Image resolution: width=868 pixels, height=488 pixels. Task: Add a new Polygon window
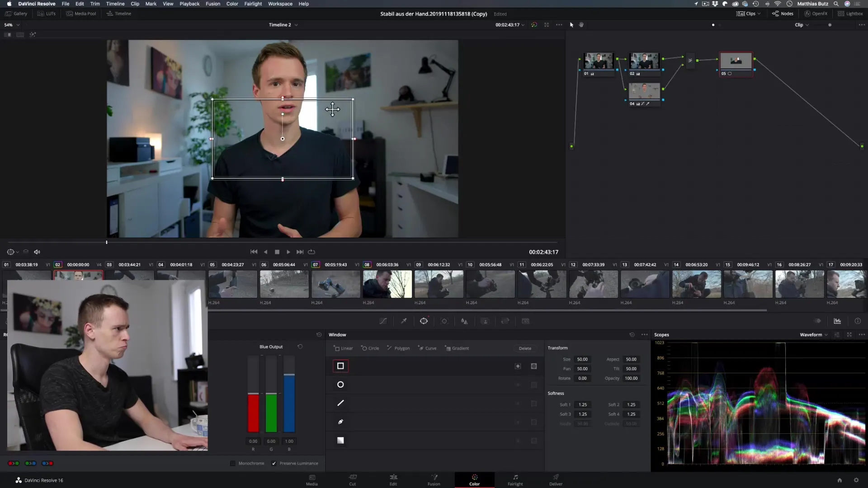coord(398,348)
